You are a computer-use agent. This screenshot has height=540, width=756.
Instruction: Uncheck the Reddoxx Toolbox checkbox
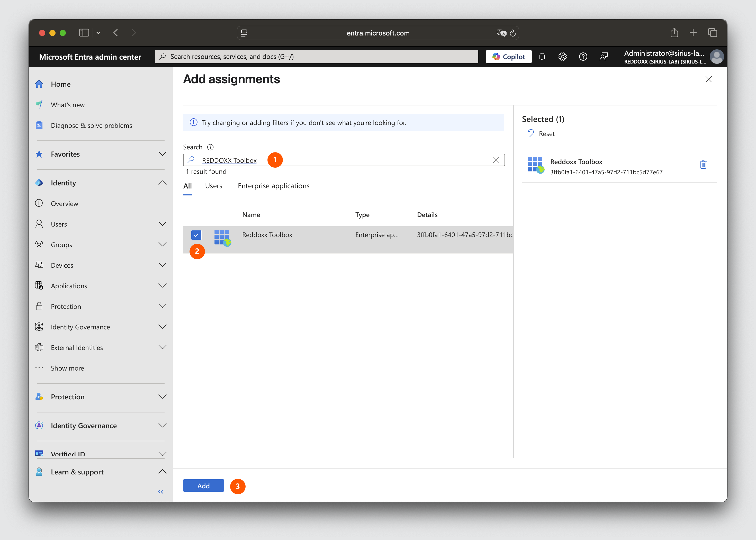pos(196,235)
